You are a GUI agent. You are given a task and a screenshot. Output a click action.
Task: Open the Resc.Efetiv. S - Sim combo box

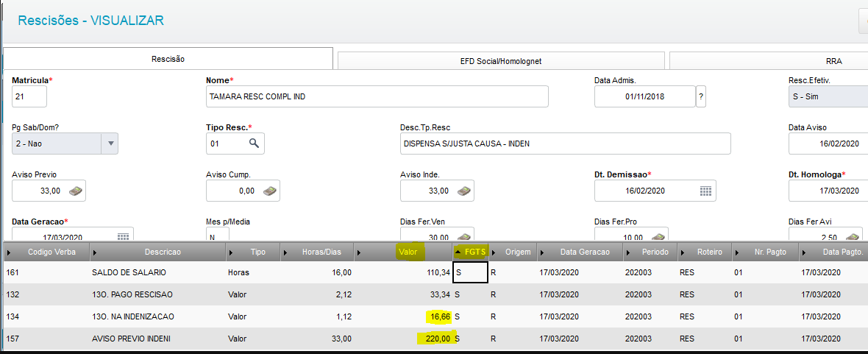tap(827, 96)
